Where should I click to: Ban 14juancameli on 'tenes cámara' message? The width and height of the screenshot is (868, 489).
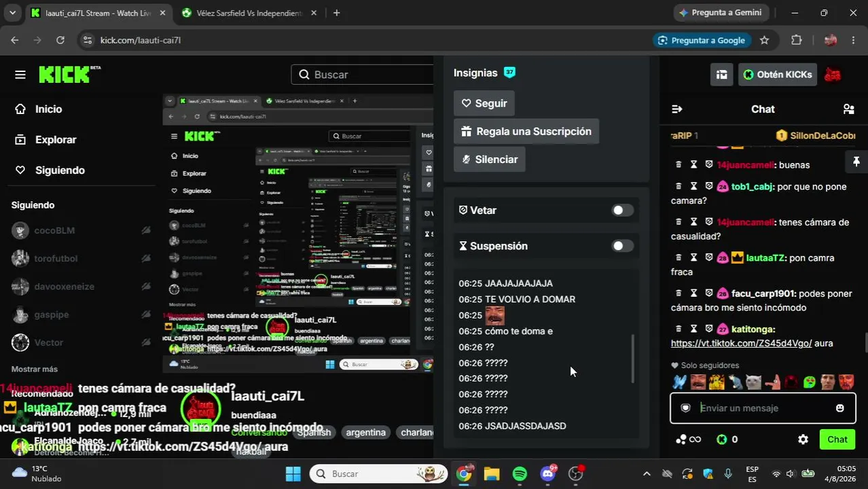[x=709, y=222]
